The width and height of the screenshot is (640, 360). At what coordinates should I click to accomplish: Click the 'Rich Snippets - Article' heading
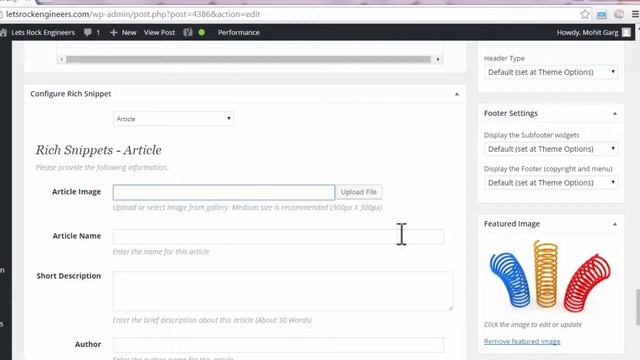(x=98, y=150)
